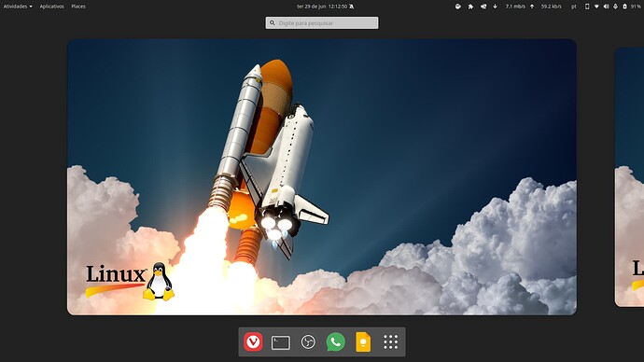The width and height of the screenshot is (644, 362).
Task: Open the pt keyboard layout menu
Action: pyautogui.click(x=574, y=7)
